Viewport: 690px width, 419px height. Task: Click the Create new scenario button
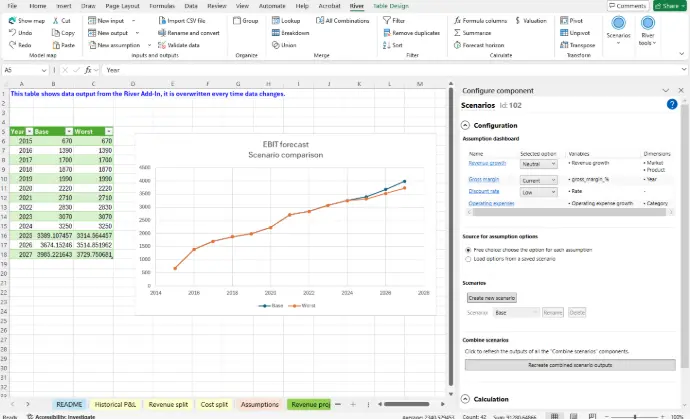[491, 298]
